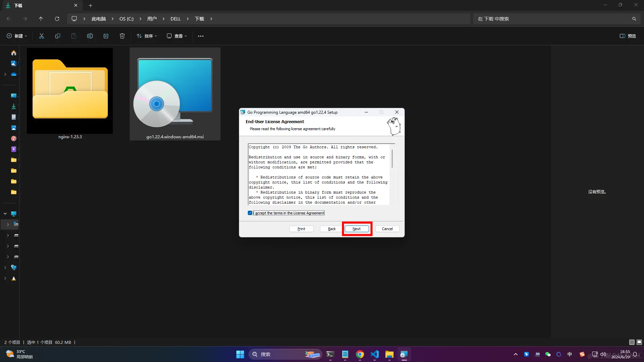Select the OneDrive cloud icon in sidebar
644x362 pixels.
(14, 74)
